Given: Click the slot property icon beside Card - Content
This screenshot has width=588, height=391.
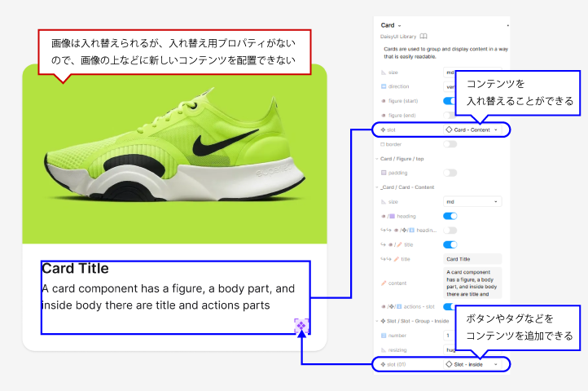Looking at the screenshot, I should click(383, 130).
